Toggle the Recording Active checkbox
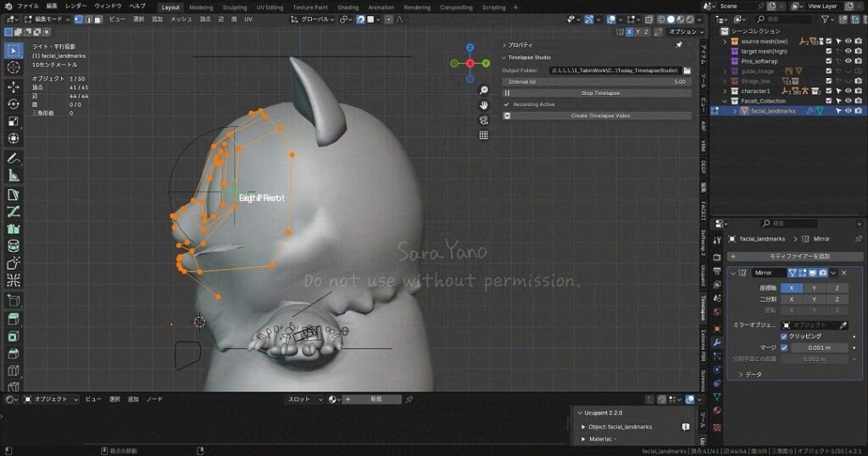The height and width of the screenshot is (456, 868). click(507, 104)
